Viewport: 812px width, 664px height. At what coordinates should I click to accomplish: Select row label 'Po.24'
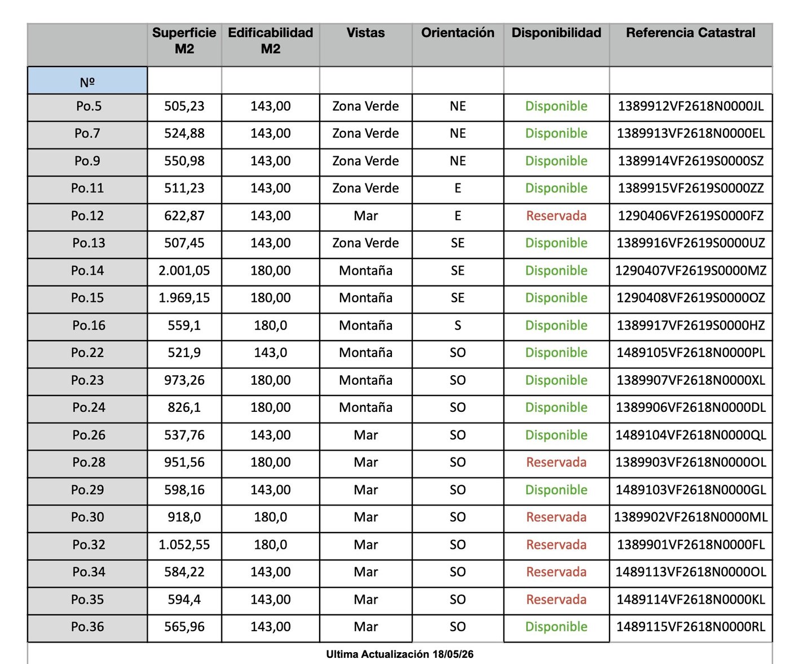pos(89,407)
